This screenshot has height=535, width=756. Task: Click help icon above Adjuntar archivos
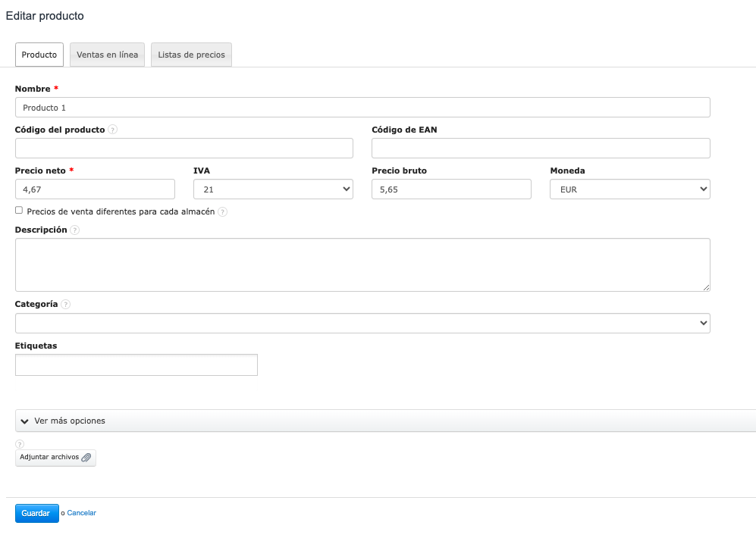pyautogui.click(x=20, y=444)
